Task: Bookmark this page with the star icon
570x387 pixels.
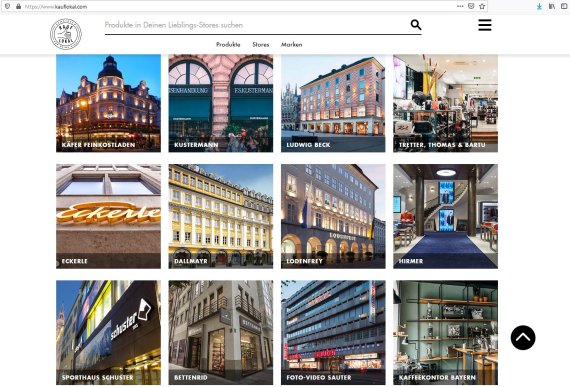Action: tap(482, 6)
